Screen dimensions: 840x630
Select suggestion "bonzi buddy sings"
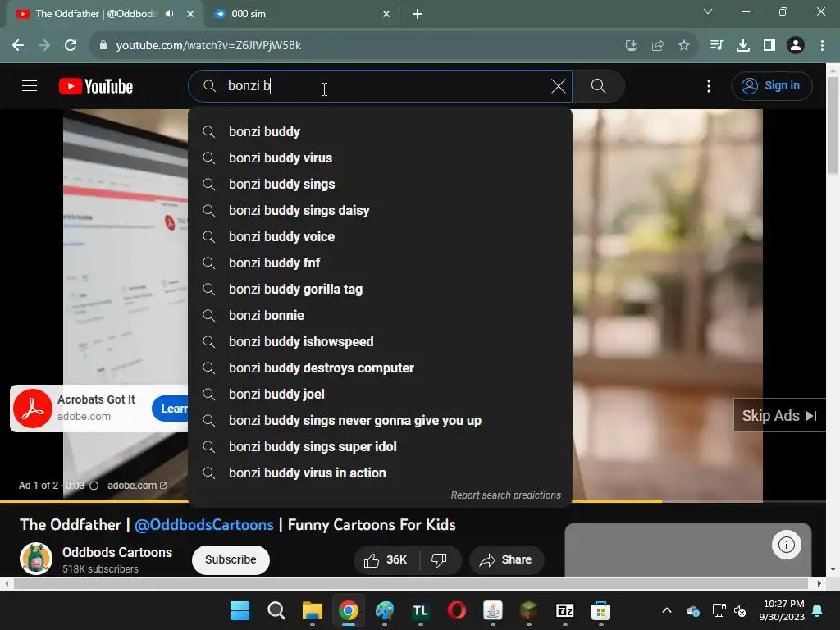click(381, 185)
